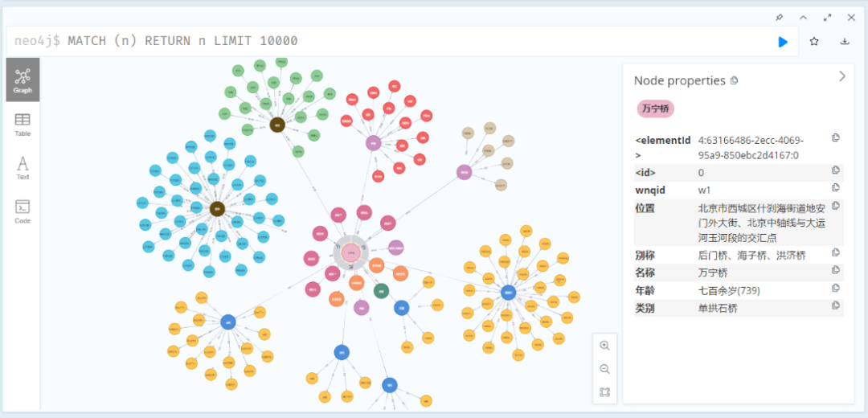
Task: Fit graph to screen icon
Action: point(604,392)
